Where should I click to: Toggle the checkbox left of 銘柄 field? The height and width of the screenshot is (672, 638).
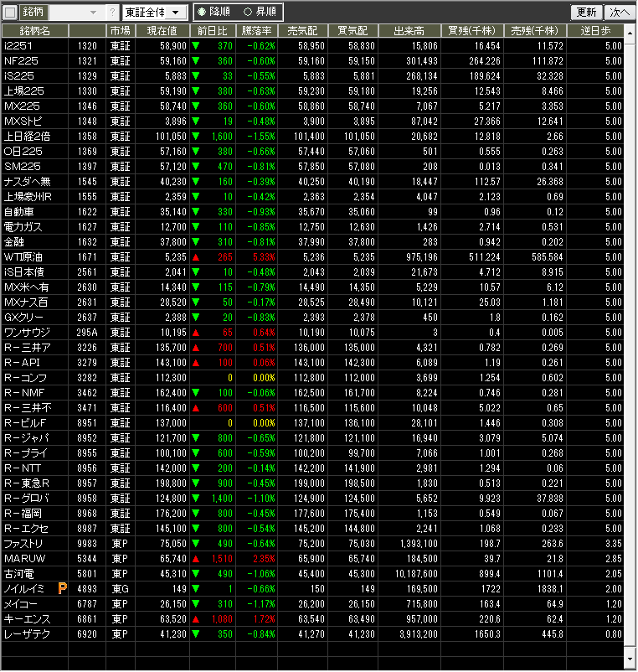pyautogui.click(x=10, y=13)
